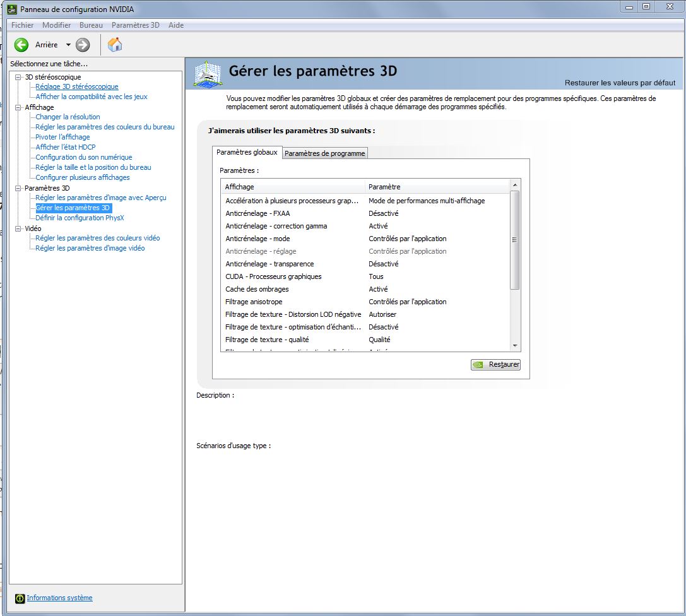Select the Anticrénelage - FXAA setting
Screen dimensions: 686x616
click(x=366, y=213)
